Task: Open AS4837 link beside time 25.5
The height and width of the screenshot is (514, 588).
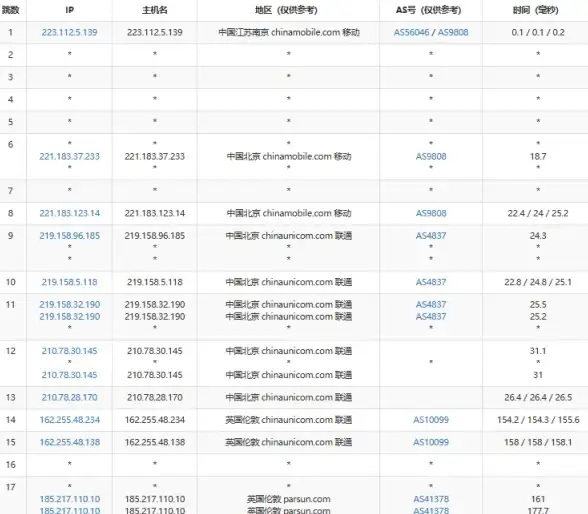Action: (431, 304)
